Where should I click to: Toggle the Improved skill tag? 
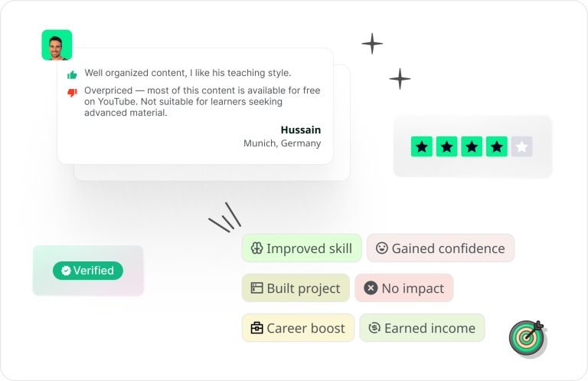tap(302, 248)
